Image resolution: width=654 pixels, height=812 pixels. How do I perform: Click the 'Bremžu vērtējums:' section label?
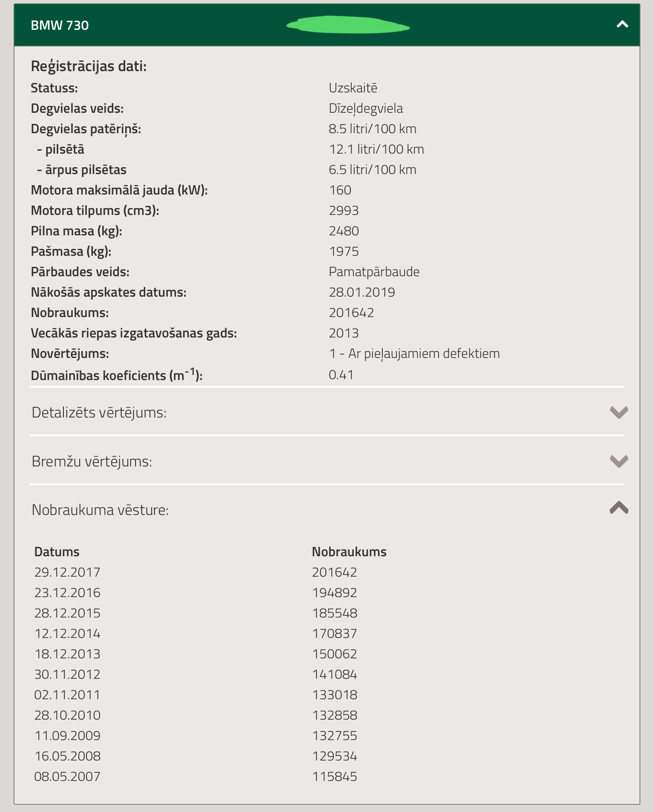(92, 461)
